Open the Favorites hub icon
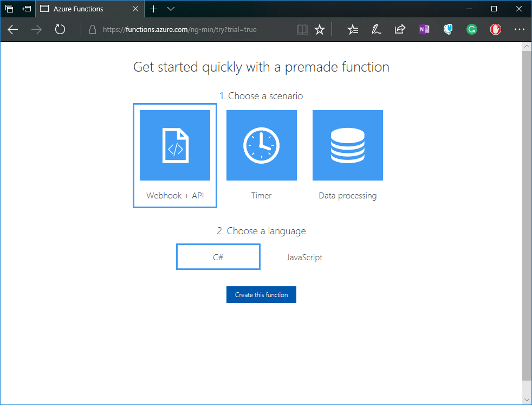Screen dimensions: 532x405 pyautogui.click(x=353, y=30)
